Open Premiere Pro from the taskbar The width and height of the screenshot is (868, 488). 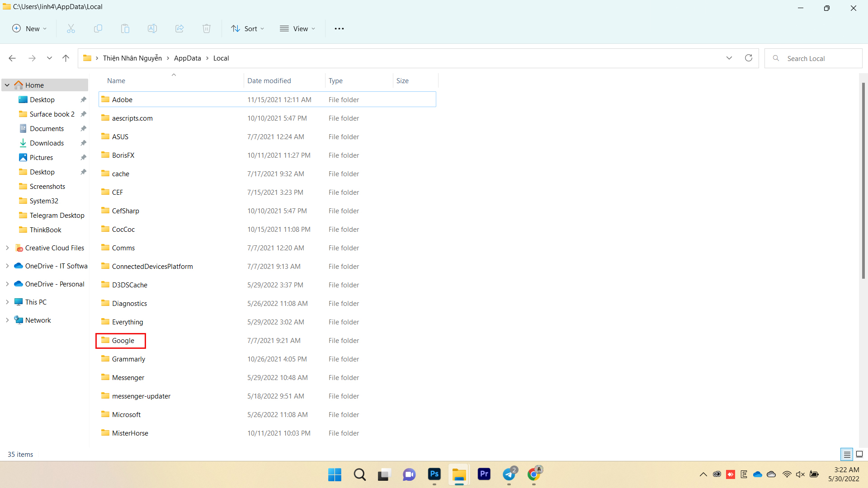click(484, 474)
